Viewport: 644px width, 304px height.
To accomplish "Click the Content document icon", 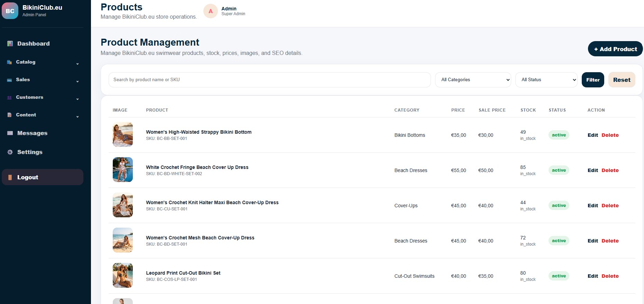I will click(x=9, y=115).
